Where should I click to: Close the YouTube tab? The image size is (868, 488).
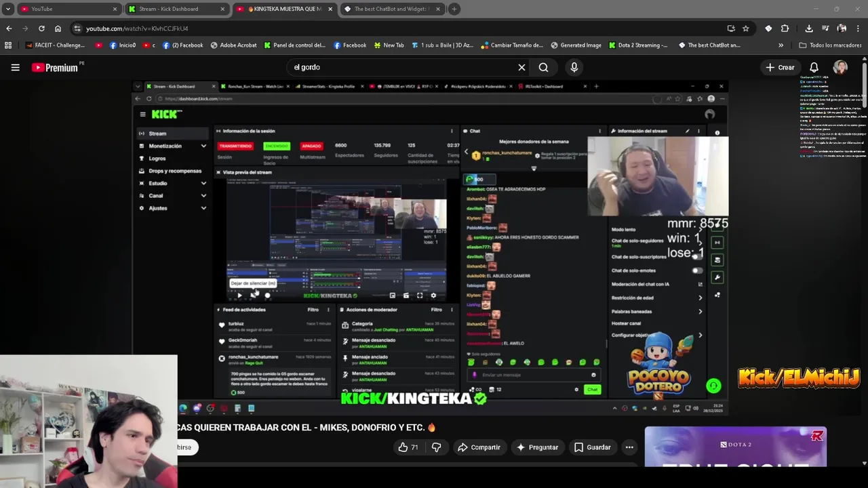point(115,9)
